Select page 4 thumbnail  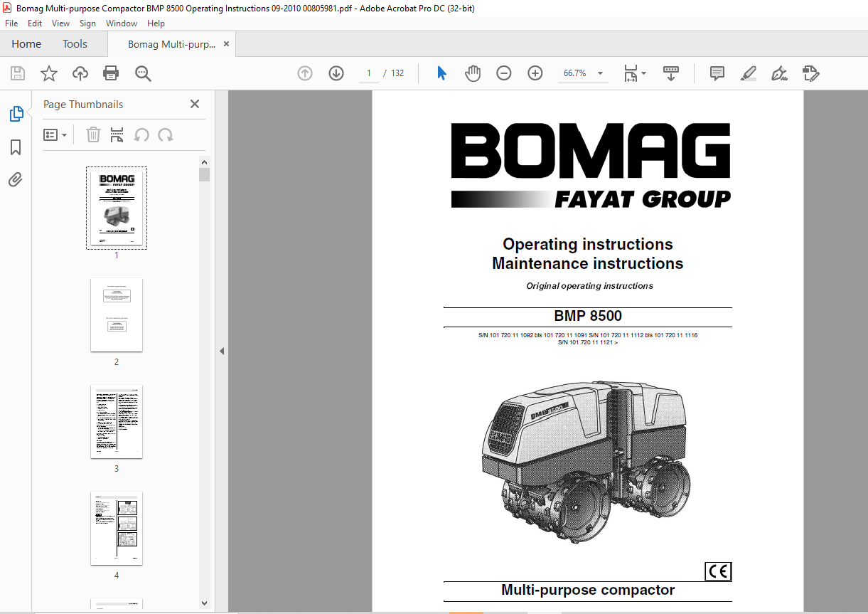[x=117, y=529]
